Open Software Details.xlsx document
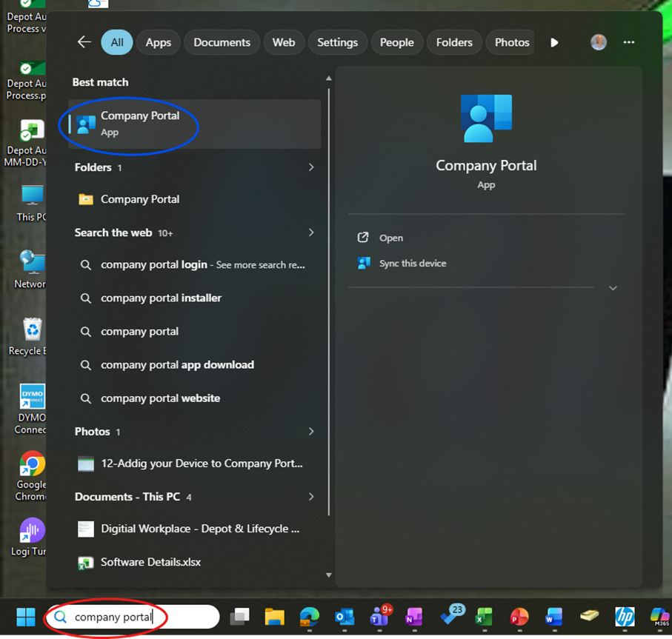 click(195, 562)
